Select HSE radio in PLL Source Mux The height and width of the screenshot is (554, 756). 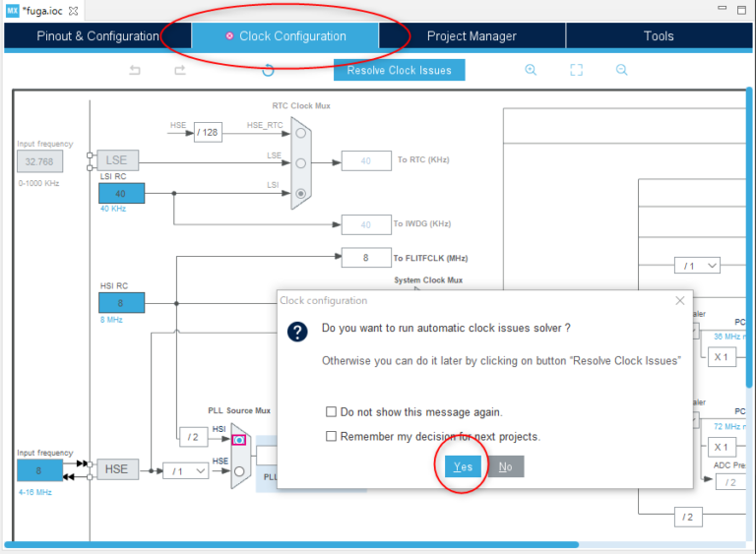(x=239, y=470)
